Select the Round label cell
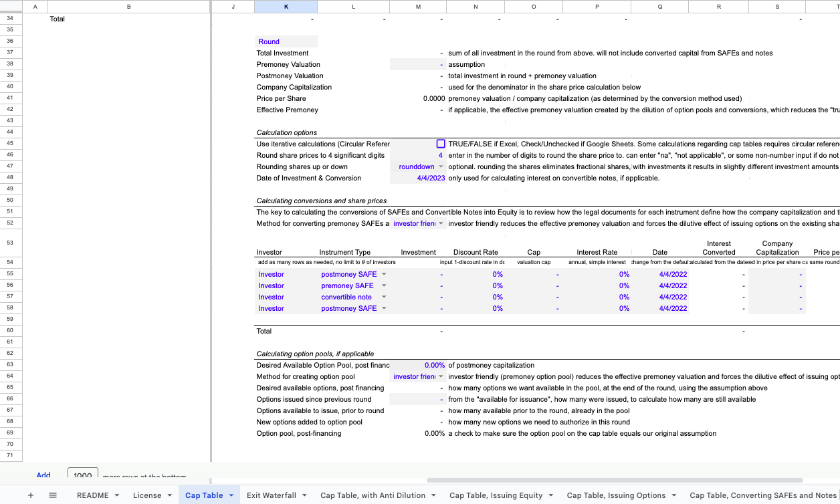840x504 pixels. coord(286,41)
